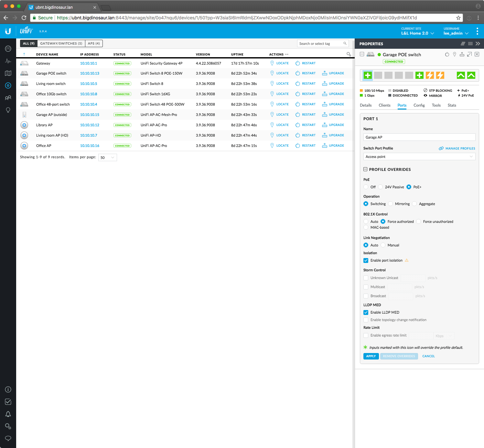Viewport: 484px width, 448px height.
Task: Collapse the Profile Overrides section
Action: point(365,169)
